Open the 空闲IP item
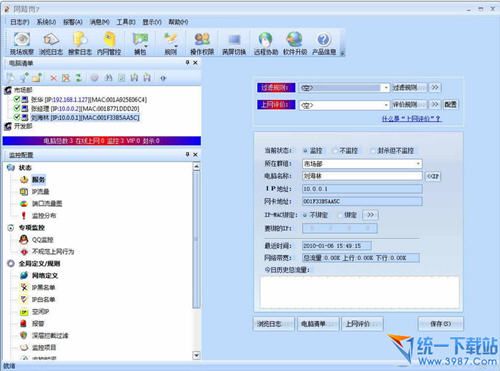This screenshot has height=371, width=500. tap(40, 312)
